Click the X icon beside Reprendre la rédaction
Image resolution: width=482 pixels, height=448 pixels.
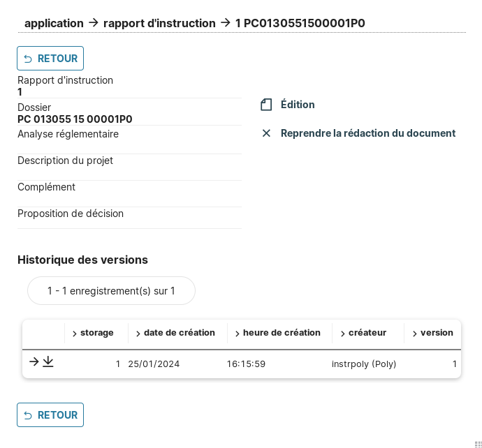click(266, 133)
